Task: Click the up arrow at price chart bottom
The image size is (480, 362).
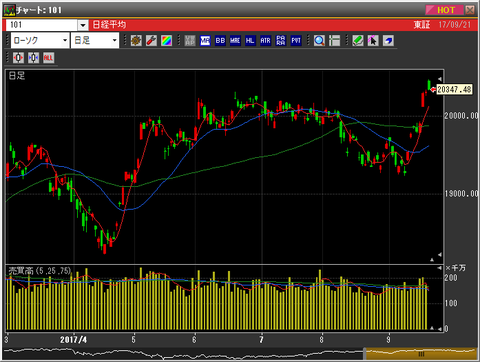Action: click(x=432, y=259)
